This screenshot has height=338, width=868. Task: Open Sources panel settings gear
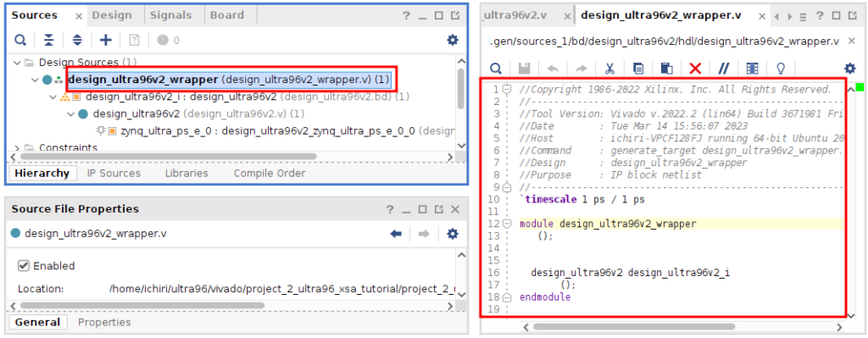453,40
